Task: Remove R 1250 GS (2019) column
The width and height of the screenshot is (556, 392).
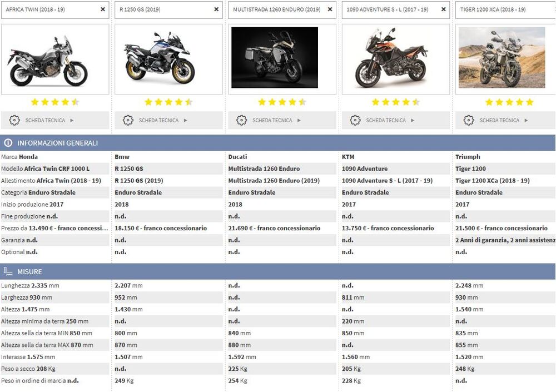Action: [216, 9]
